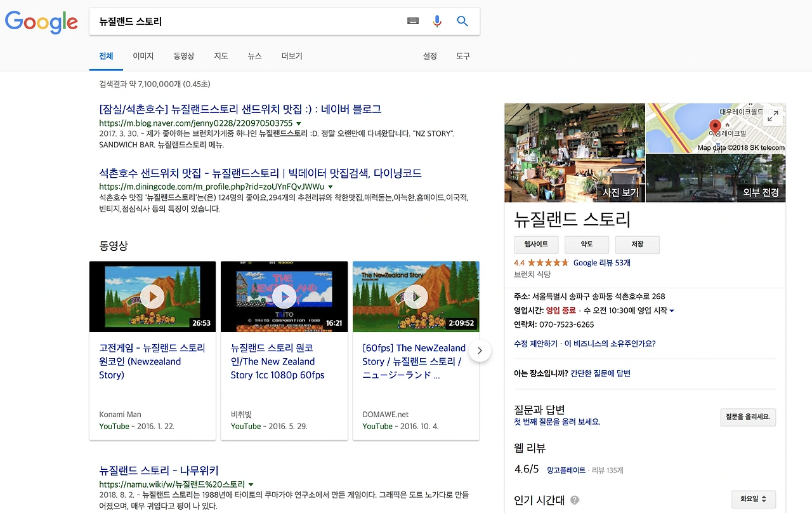Image resolution: width=812 pixels, height=513 pixels.
Task: Click the 웹사이트 button
Action: pos(536,244)
